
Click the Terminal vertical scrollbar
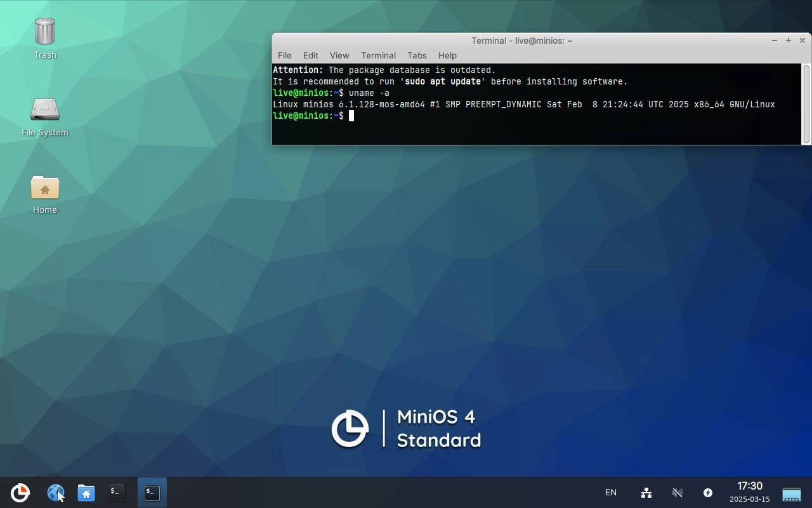click(x=806, y=104)
